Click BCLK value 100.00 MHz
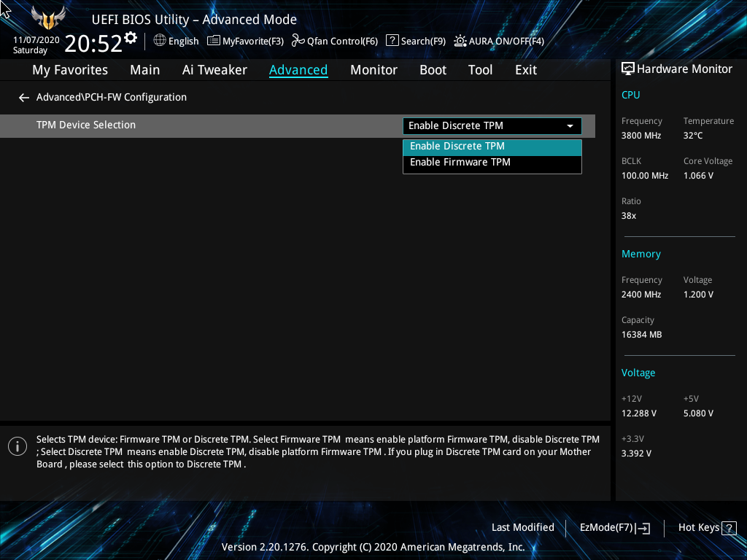This screenshot has width=747, height=560. 645,176
